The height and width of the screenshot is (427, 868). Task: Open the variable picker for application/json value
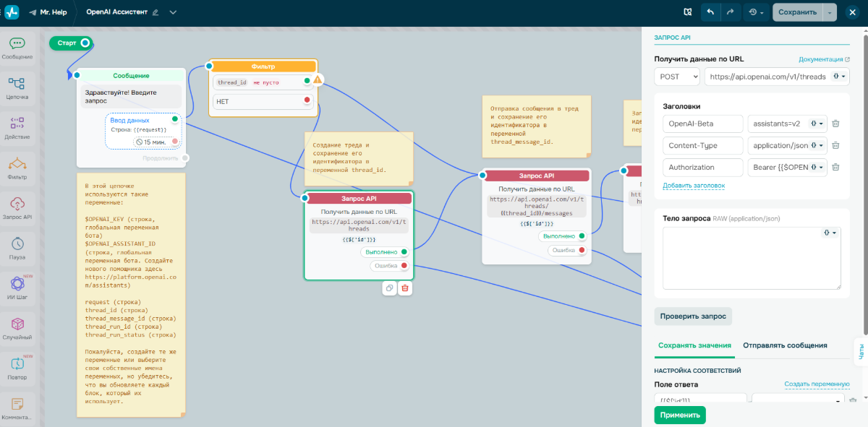click(x=817, y=146)
